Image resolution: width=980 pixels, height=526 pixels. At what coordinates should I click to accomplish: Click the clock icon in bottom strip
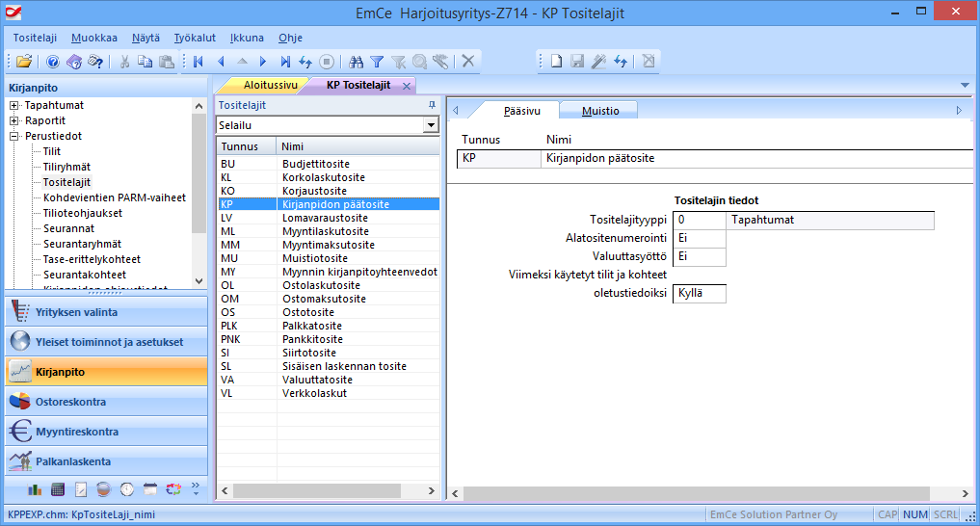click(127, 489)
